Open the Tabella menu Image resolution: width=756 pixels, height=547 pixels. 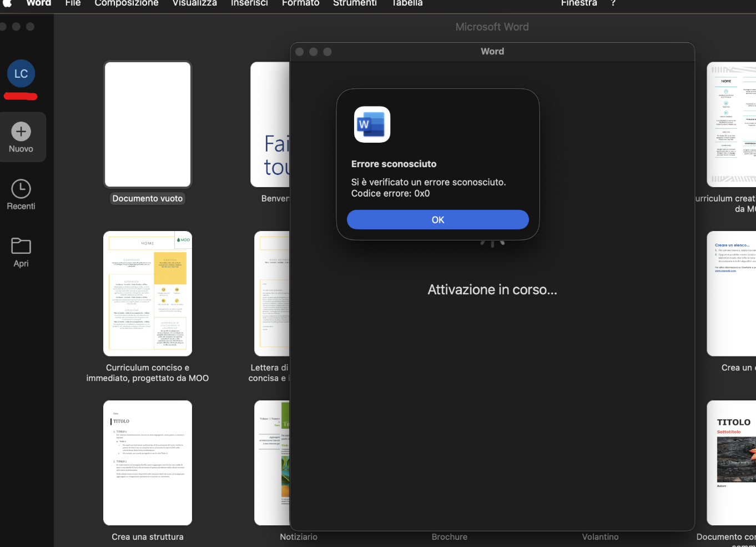click(407, 3)
